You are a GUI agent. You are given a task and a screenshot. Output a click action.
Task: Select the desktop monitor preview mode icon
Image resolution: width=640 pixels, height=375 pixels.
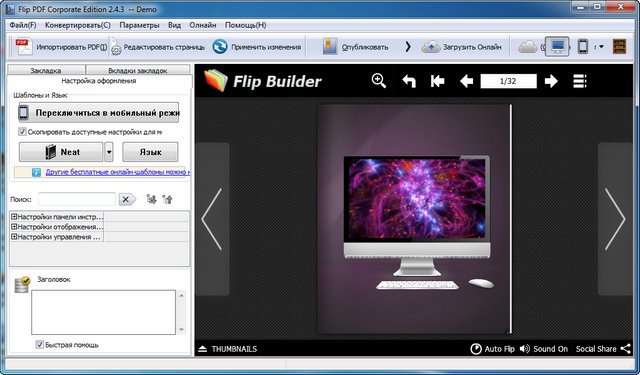[558, 46]
